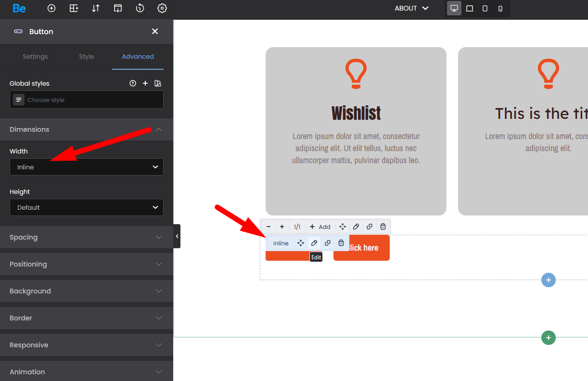Delete the wrap
588x381 pixels.
click(383, 227)
